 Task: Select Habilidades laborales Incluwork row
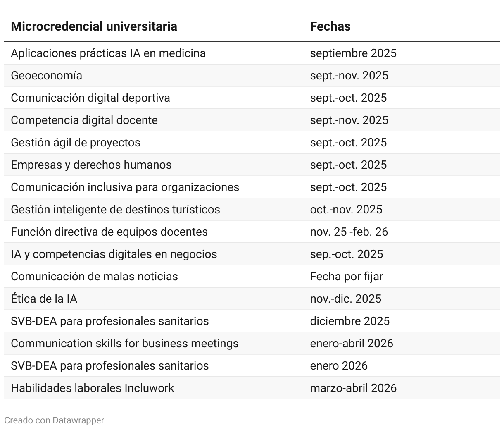[252, 388]
